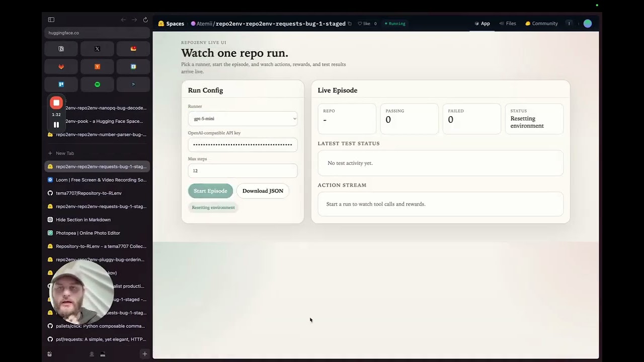
Task: Click the PASSING count card
Action: point(410,119)
